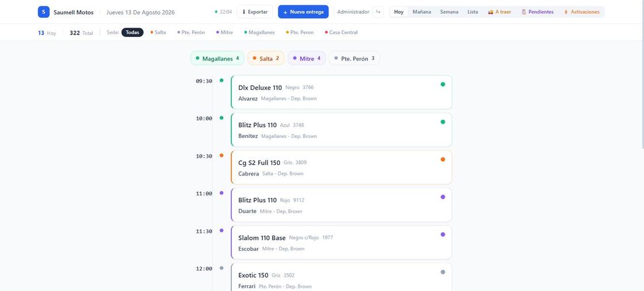Click the 10:30 time label
The height and width of the screenshot is (291, 644).
pos(204,156)
